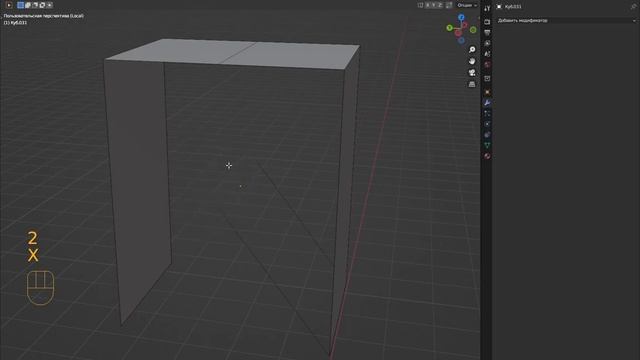Click the pan view hand icon
Screen dimensions: 640x360
472,61
